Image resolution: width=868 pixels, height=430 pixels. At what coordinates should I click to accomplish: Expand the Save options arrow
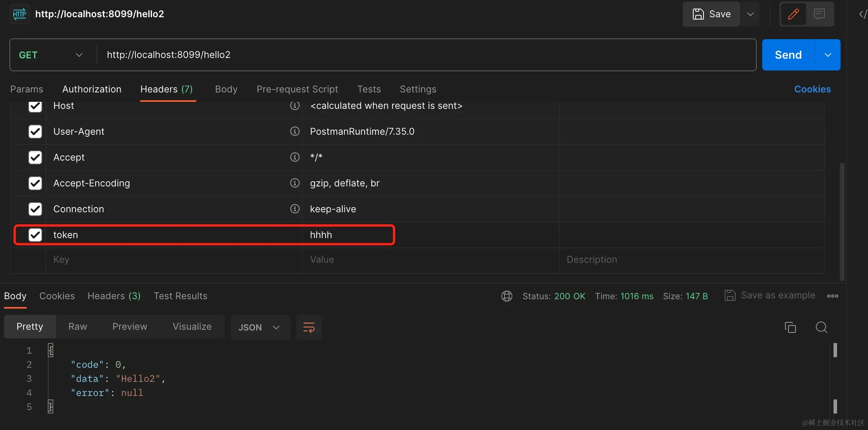pos(750,14)
